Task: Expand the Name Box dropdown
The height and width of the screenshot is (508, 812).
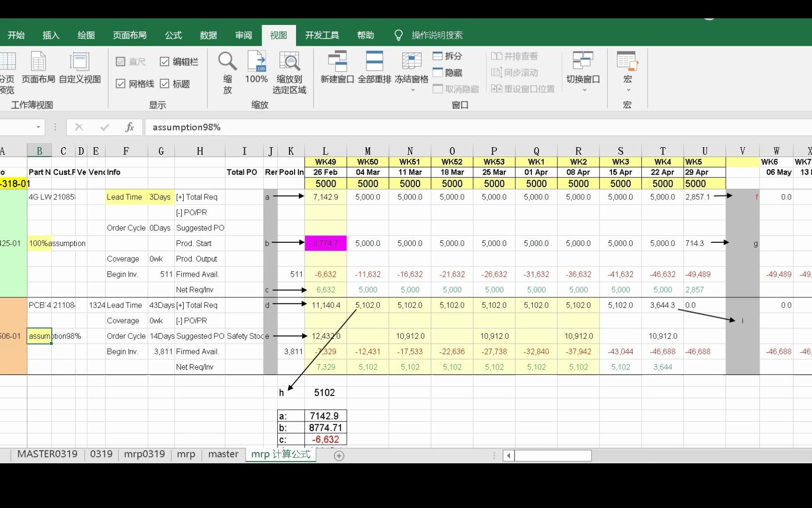Action: coord(38,127)
